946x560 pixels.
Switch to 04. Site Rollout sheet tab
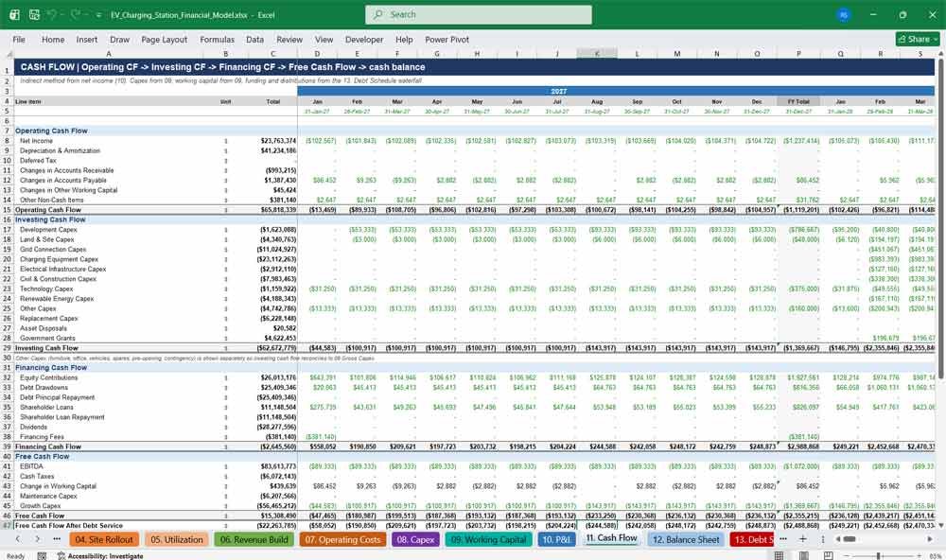[x=104, y=539]
